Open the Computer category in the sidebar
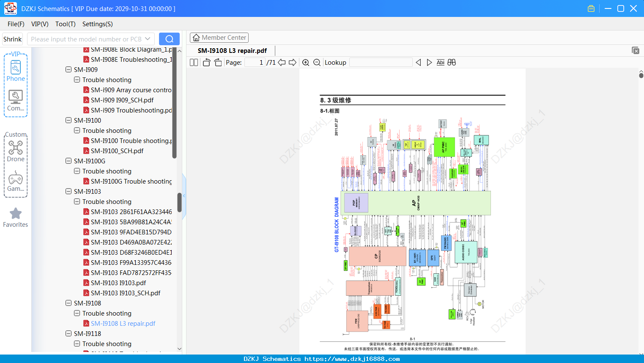 [x=16, y=100]
